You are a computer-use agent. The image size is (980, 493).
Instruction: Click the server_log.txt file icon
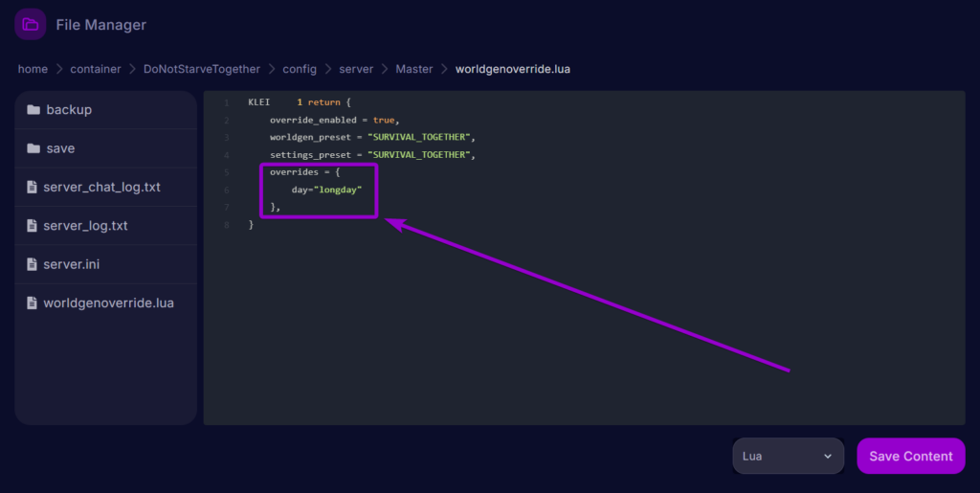click(33, 226)
